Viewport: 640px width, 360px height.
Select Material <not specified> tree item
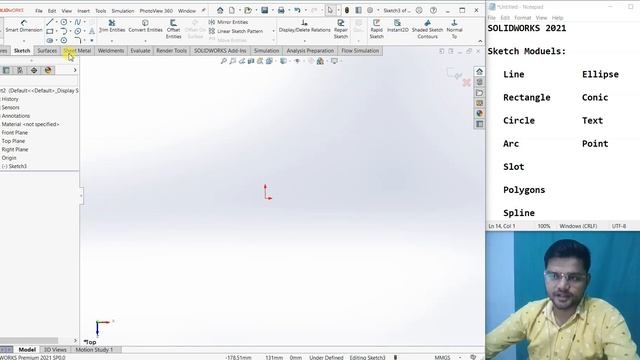pos(30,124)
